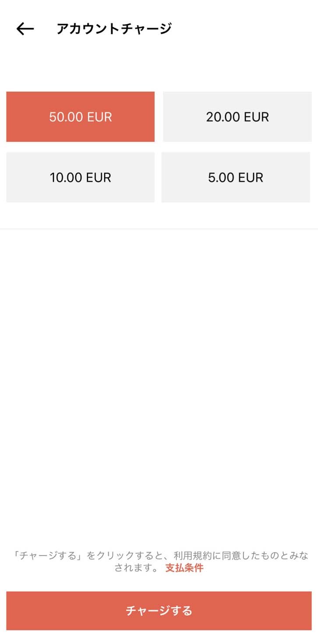318x644 pixels.
Task: Go back using the header arrow
Action: point(25,29)
